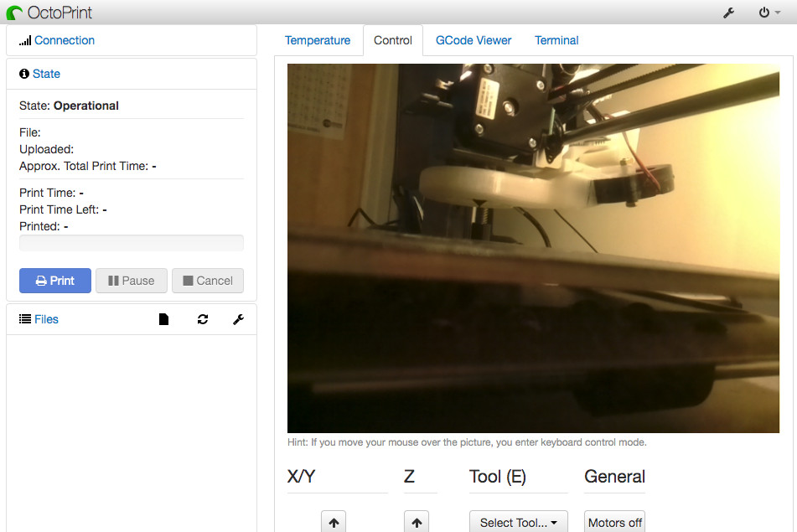Open the power button dropdown caret
The width and height of the screenshot is (797, 532).
tap(776, 13)
